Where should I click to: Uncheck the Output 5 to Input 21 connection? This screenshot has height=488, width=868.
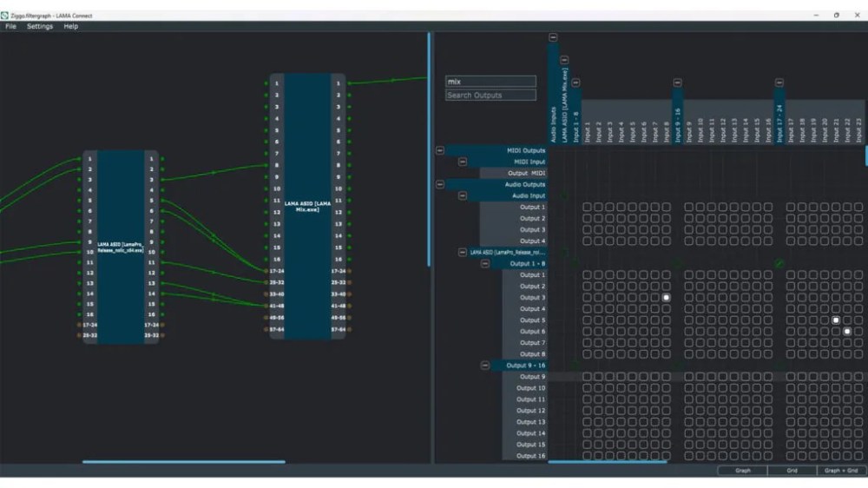[836, 320]
